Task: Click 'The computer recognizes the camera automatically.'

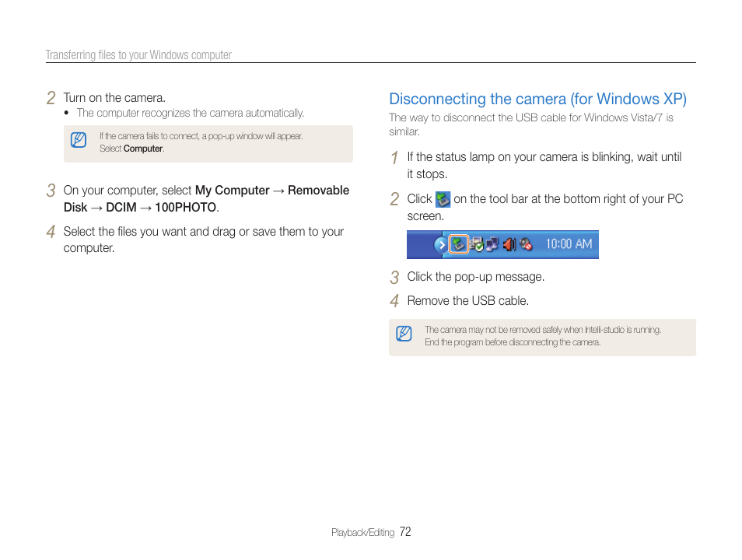Action: (x=191, y=113)
